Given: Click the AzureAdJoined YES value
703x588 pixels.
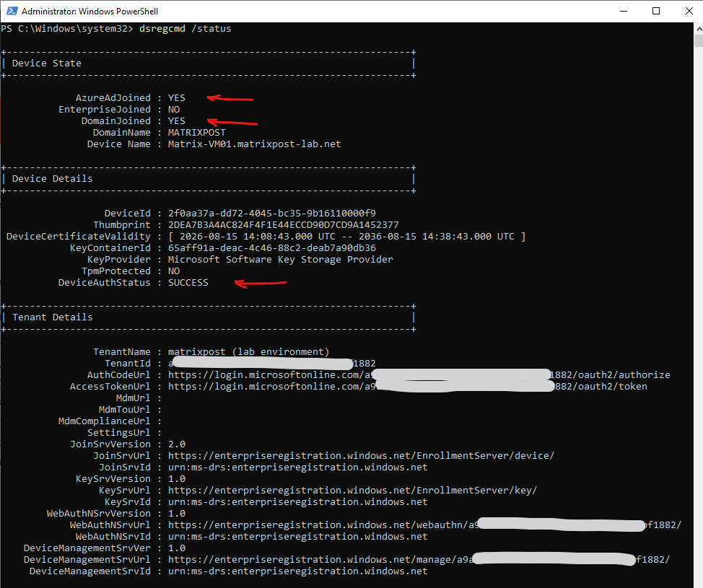Looking at the screenshot, I should coord(177,97).
